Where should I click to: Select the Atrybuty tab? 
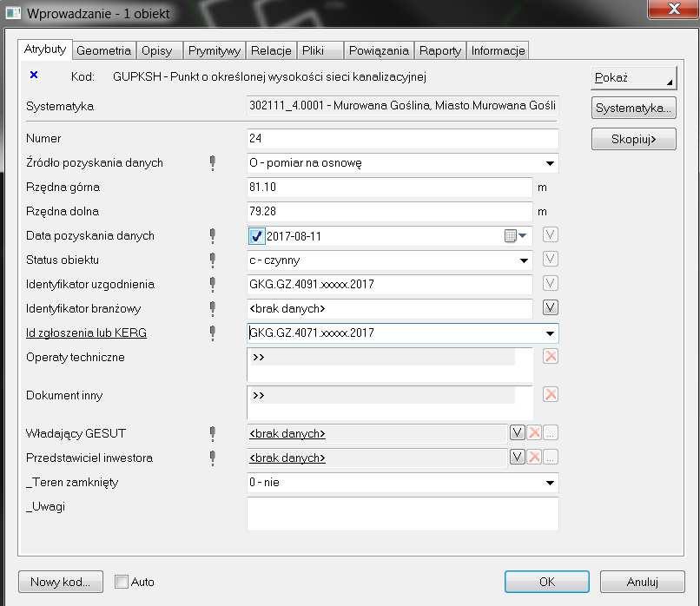pos(45,49)
